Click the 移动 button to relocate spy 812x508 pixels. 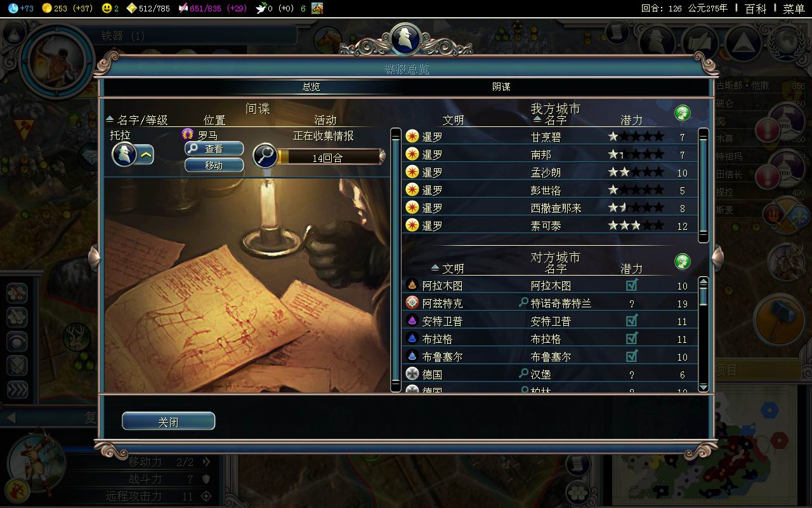[214, 165]
